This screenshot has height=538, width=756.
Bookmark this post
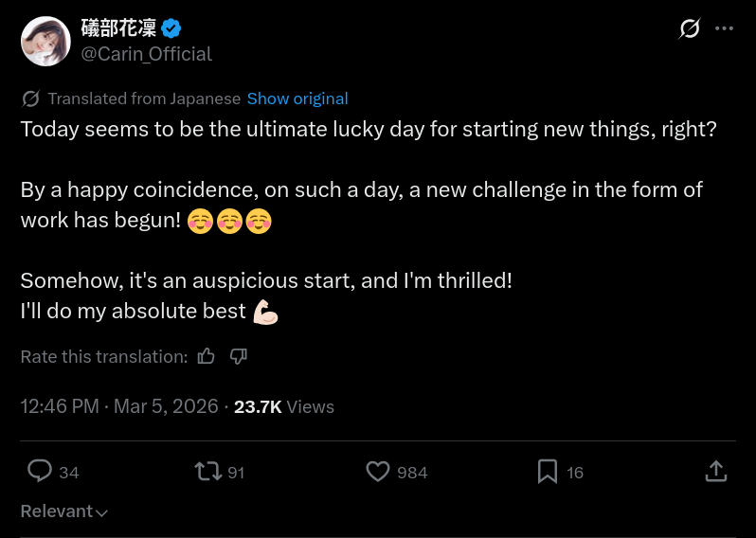click(548, 471)
